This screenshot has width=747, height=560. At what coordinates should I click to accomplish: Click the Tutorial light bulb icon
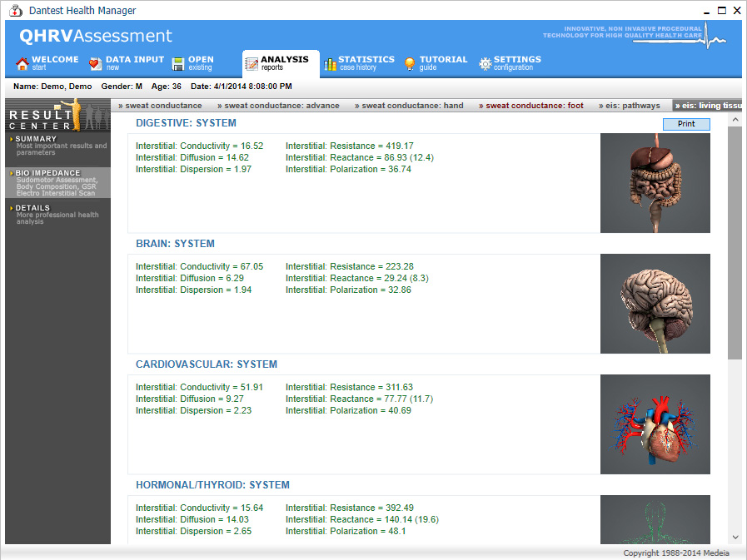click(x=410, y=64)
